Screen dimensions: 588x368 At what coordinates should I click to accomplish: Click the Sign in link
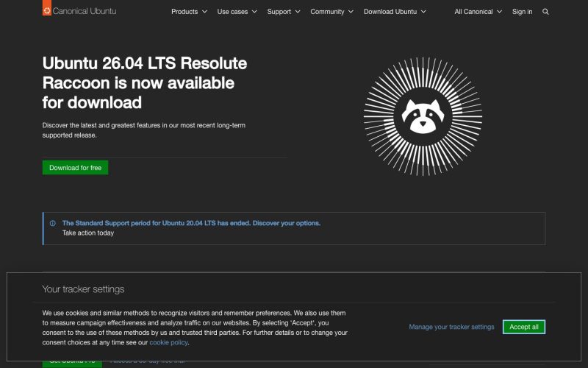click(522, 12)
